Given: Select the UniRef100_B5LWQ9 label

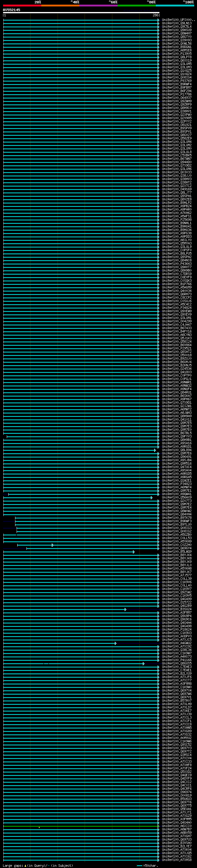Looking at the screenshot, I should [176, 551].
